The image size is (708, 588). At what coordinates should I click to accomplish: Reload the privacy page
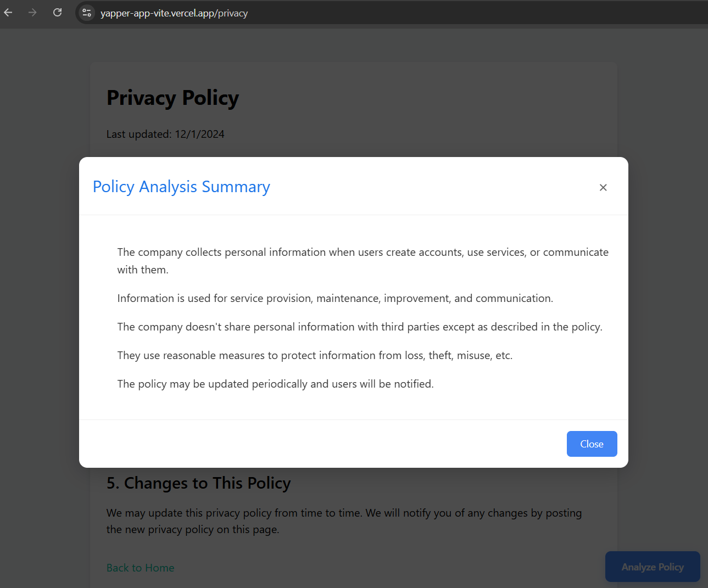pos(57,13)
